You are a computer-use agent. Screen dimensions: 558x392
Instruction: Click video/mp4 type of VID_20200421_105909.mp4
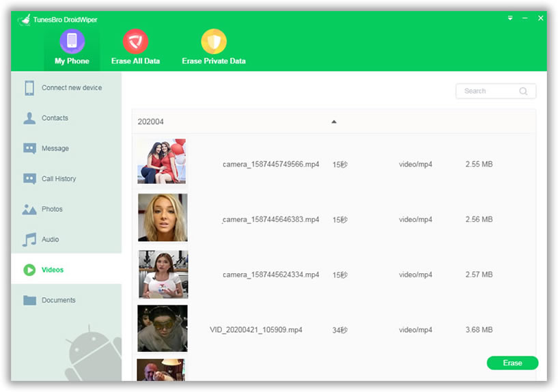415,330
